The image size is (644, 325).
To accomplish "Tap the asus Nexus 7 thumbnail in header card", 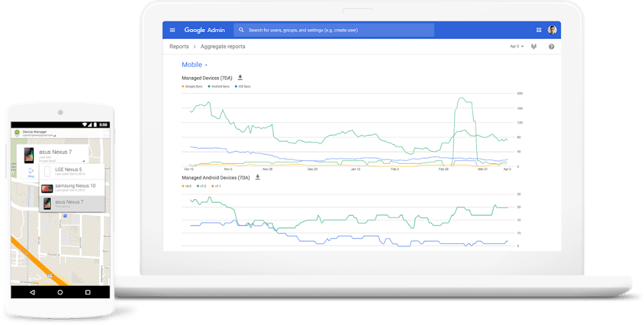I will coord(29,156).
